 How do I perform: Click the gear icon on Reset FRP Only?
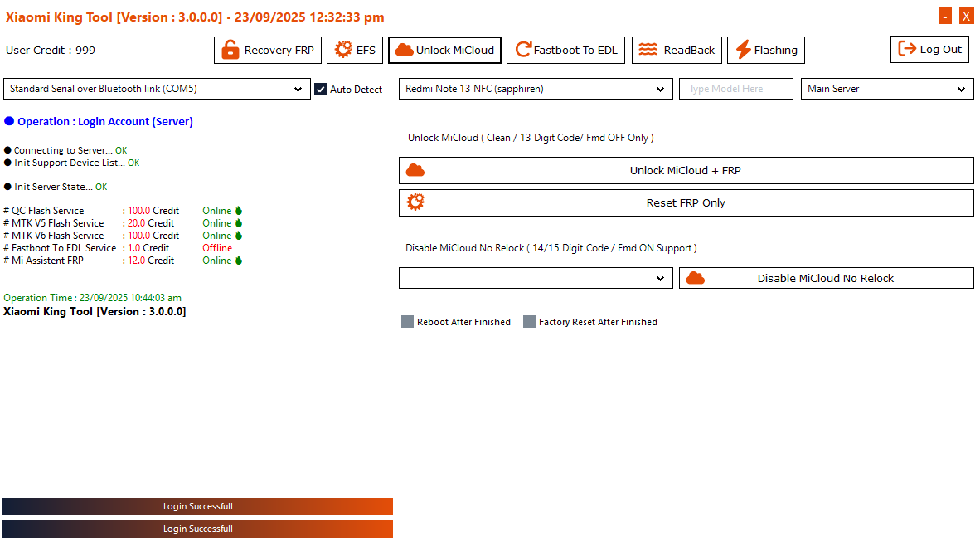[x=415, y=202]
